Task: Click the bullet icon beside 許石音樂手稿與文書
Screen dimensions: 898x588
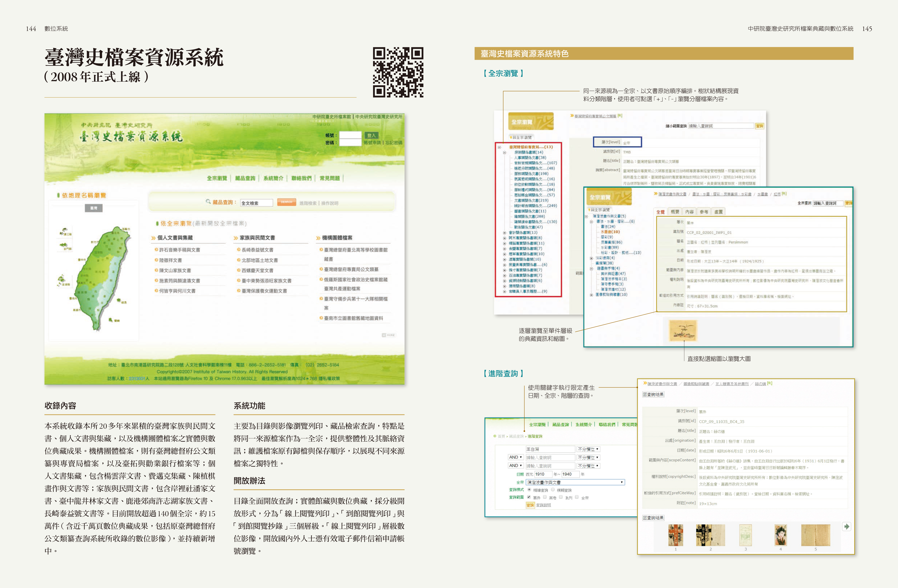Action: (156, 249)
